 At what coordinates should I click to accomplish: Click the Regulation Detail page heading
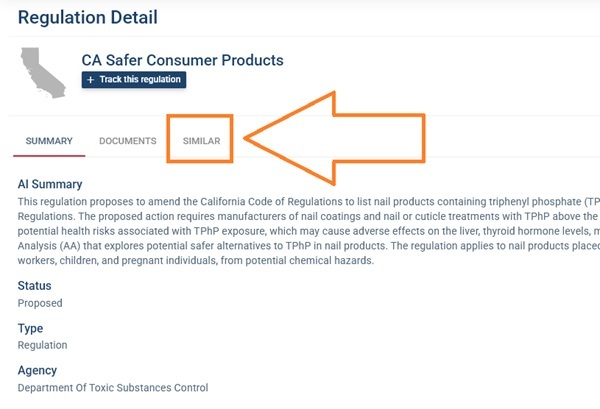coord(87,17)
